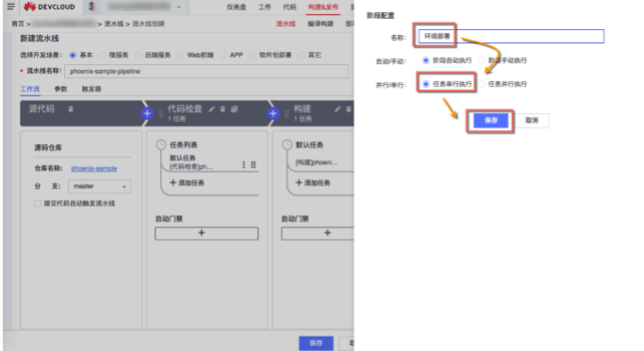Screen dimensions: 644x351
Task: Select the 微服务 development scenario
Action: [102, 55]
